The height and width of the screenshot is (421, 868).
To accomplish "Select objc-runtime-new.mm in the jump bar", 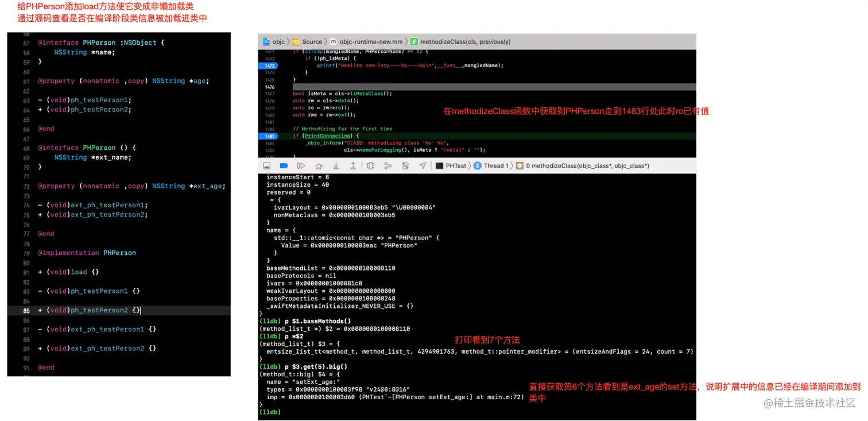I will (366, 41).
